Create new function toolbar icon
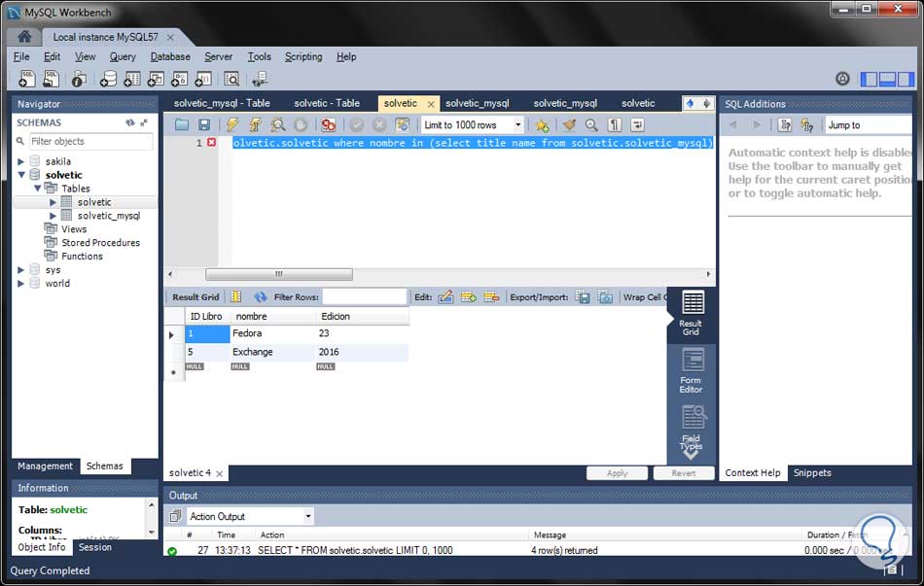 203,79
